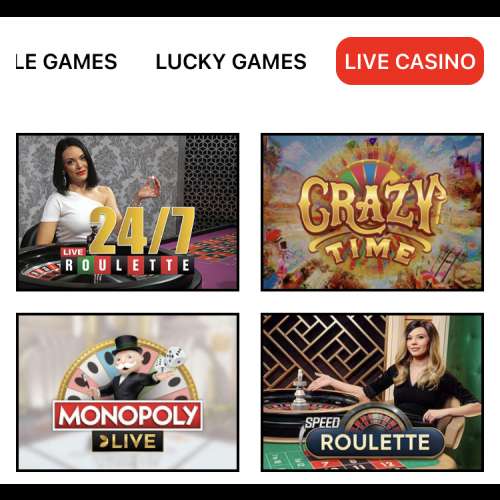Viewport: 500px width, 500px height.
Task: Start the Monopoly Live game tile
Action: [127, 392]
